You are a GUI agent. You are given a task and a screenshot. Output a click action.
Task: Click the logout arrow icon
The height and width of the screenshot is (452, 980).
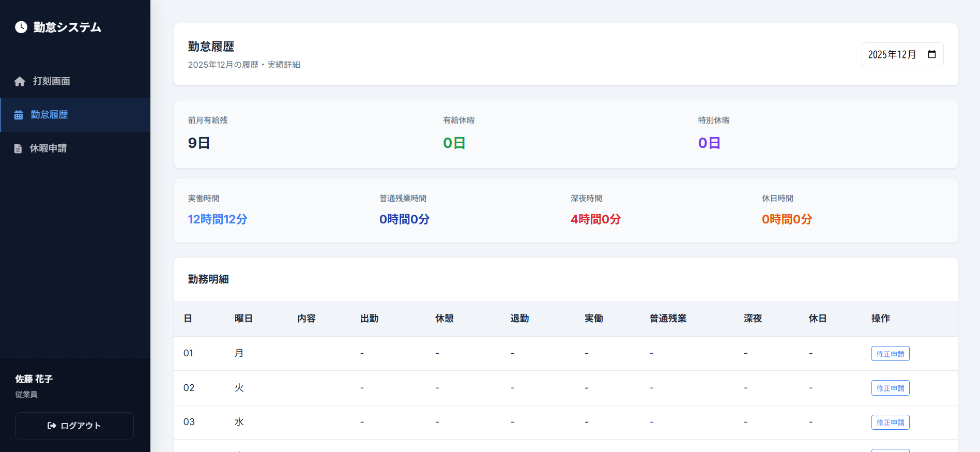click(x=52, y=426)
